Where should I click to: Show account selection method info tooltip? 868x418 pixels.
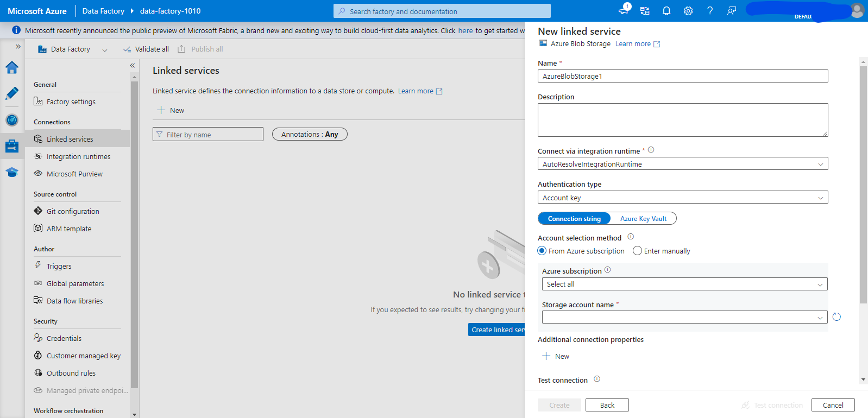click(x=631, y=237)
